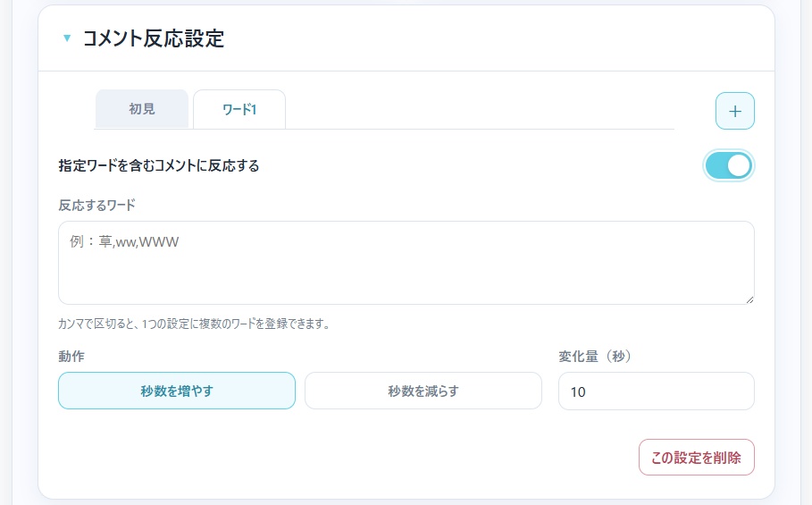Click the カンマで区切ると hint text

point(194,324)
